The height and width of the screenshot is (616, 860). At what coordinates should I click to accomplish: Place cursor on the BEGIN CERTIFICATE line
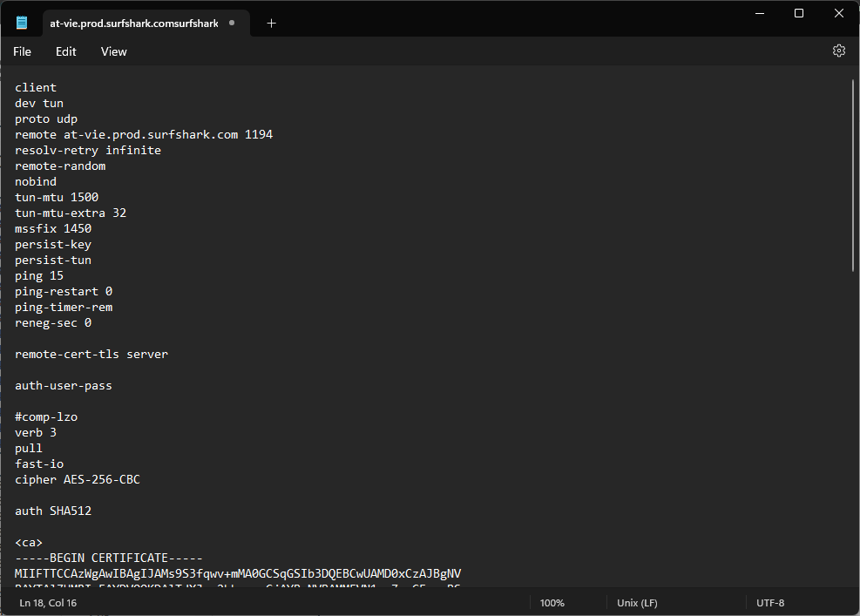click(x=109, y=558)
